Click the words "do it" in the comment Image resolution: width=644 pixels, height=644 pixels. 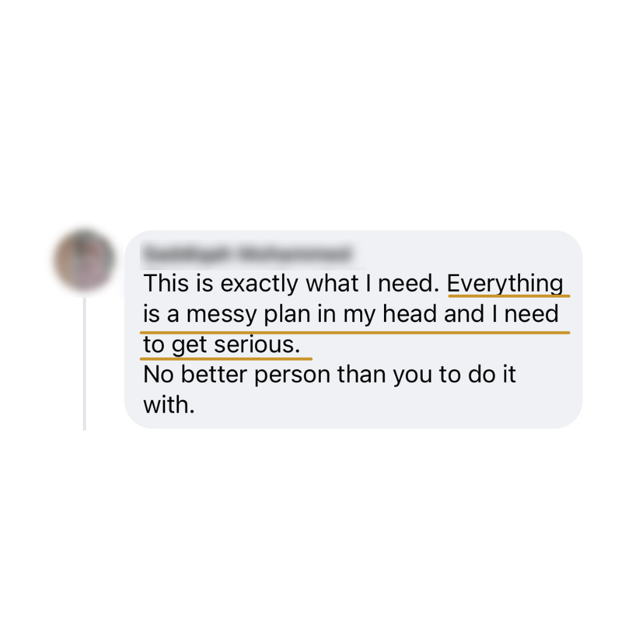(x=491, y=374)
